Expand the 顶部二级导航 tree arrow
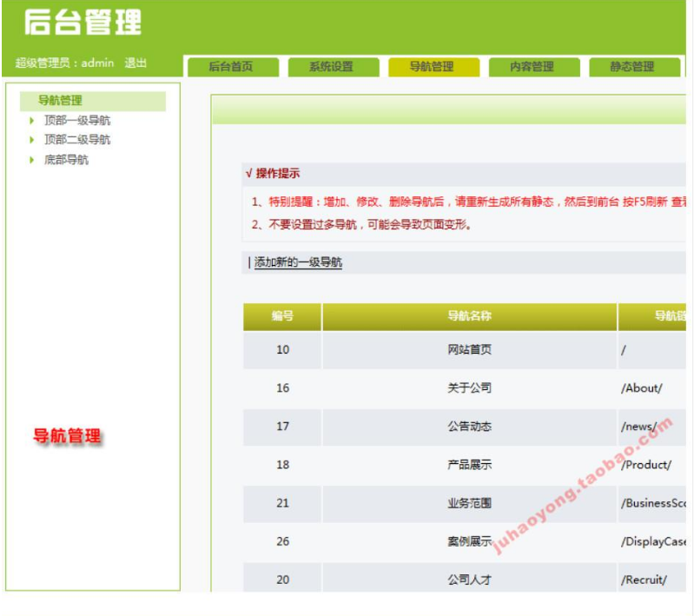Screen dimensions: 694x616 tap(32, 140)
